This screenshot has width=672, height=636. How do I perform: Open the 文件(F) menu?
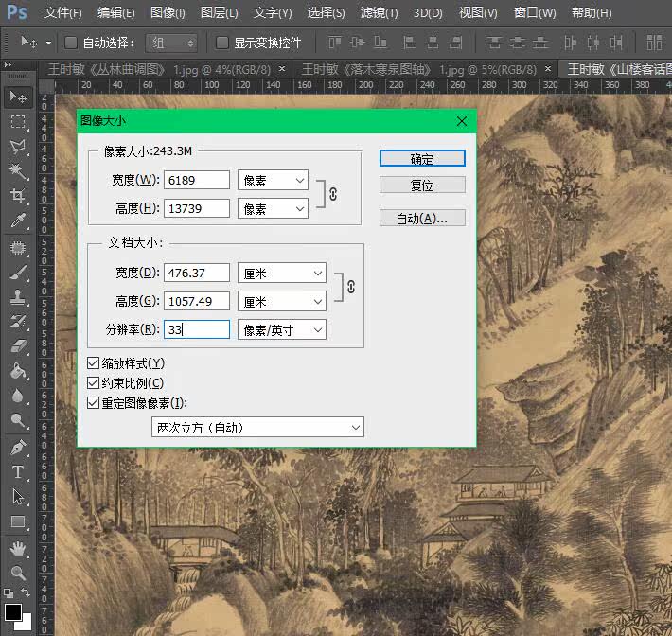(63, 13)
